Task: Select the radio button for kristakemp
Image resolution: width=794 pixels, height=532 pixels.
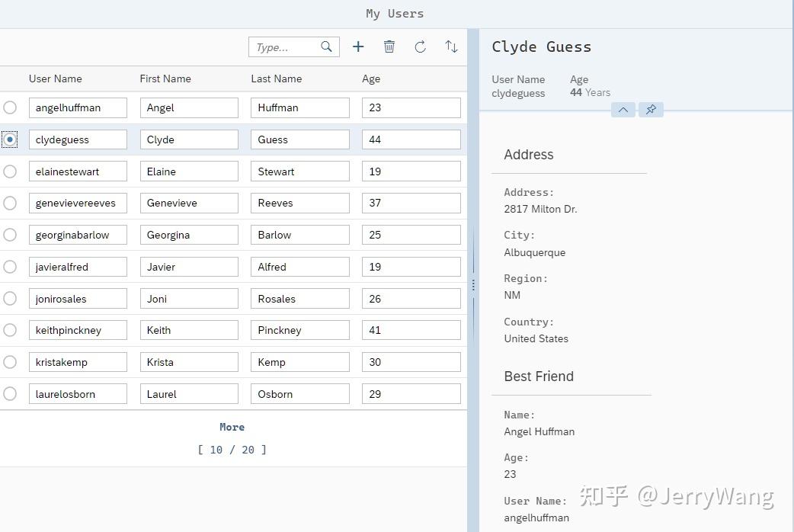Action: pyautogui.click(x=10, y=361)
